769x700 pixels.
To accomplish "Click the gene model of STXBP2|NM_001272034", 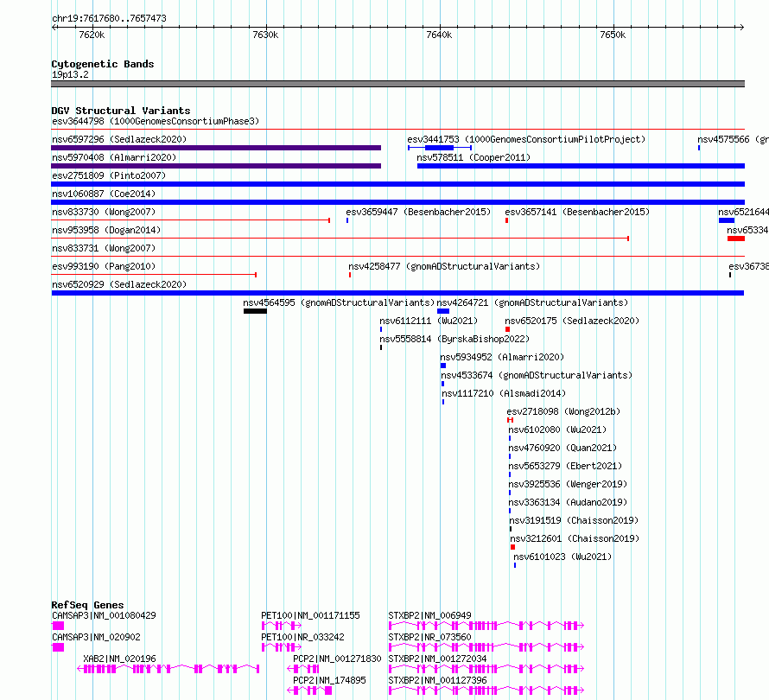I will coord(486,669).
